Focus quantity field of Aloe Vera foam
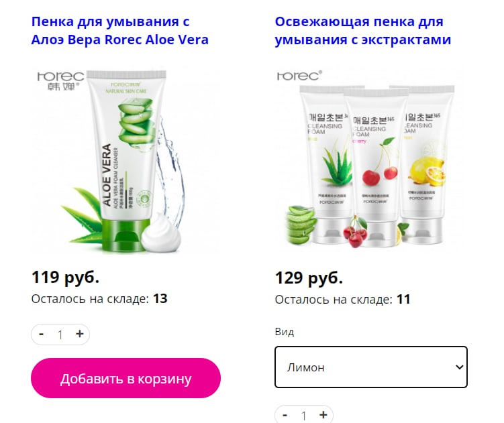The width and height of the screenshot is (504, 423). coord(60,335)
